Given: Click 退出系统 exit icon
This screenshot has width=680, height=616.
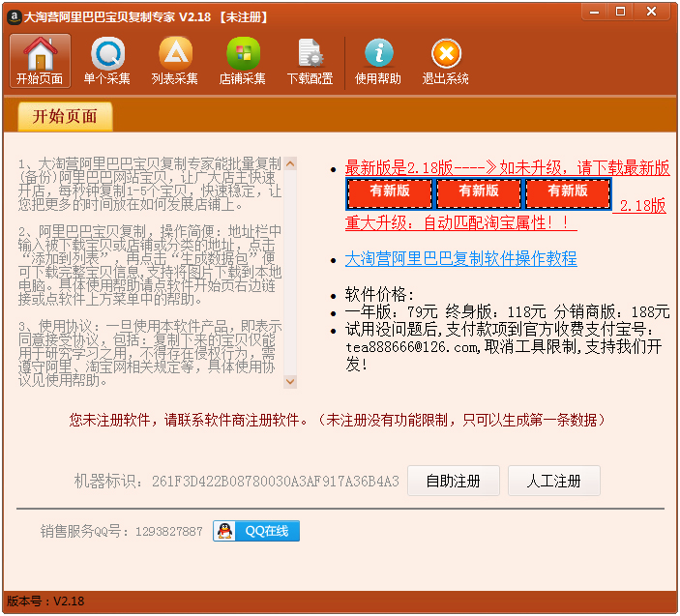Looking at the screenshot, I should [x=446, y=61].
